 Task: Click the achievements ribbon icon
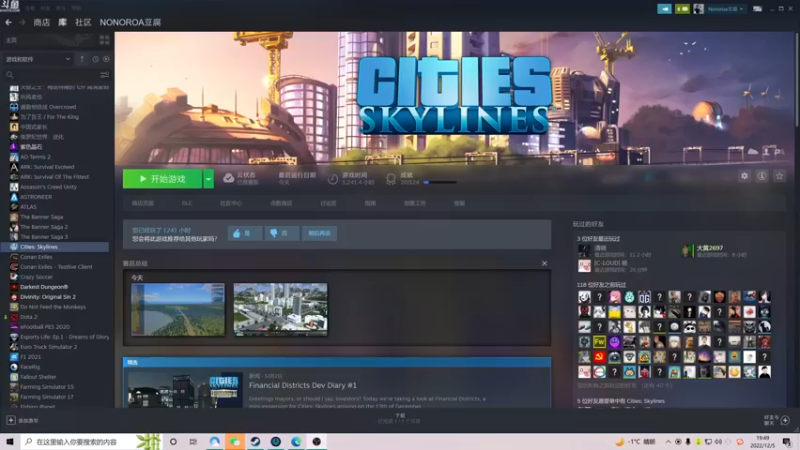(x=391, y=179)
